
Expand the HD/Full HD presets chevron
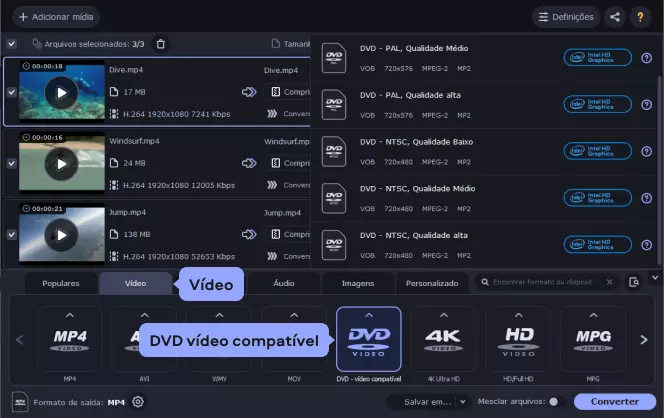(x=518, y=315)
